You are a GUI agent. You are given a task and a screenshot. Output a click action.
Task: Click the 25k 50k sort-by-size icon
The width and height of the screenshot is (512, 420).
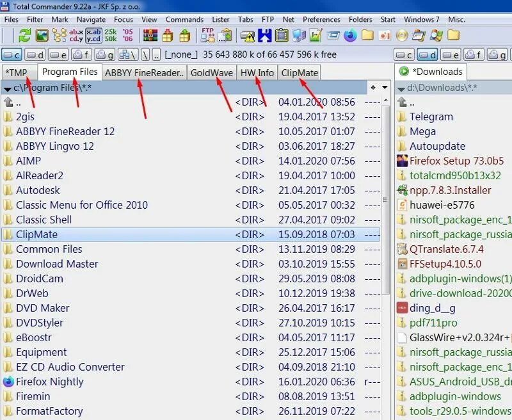coord(111,35)
